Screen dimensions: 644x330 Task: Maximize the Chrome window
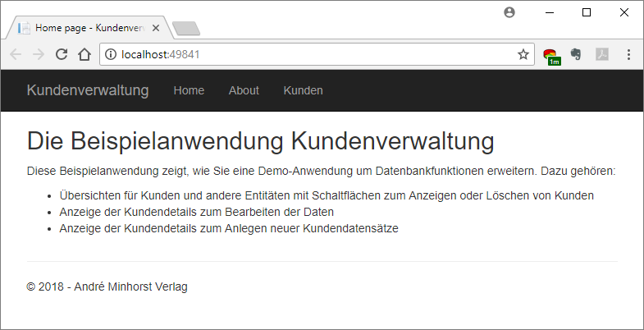coord(587,13)
